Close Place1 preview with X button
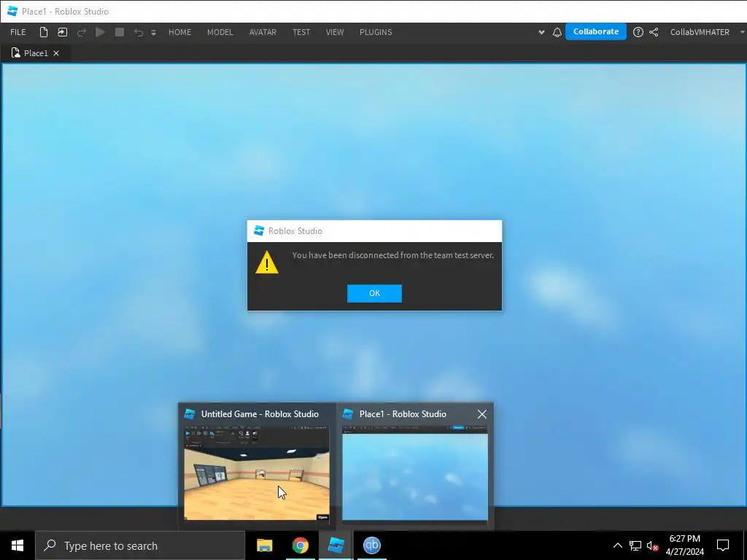The image size is (747, 560). [x=482, y=414]
